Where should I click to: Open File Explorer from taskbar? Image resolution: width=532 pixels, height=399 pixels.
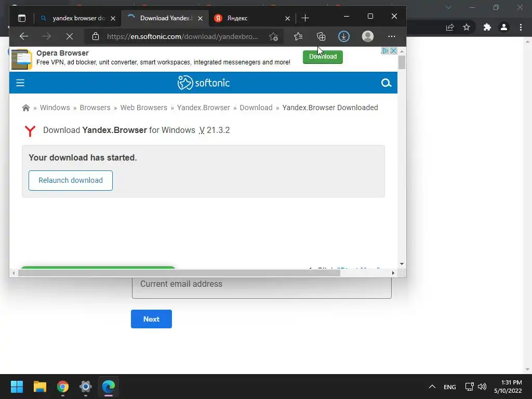pyautogui.click(x=39, y=387)
